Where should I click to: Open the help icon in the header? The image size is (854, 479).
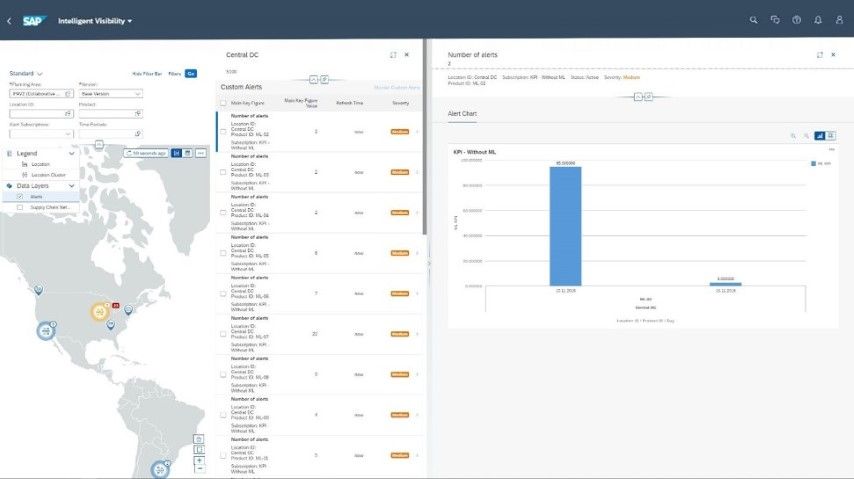(796, 20)
